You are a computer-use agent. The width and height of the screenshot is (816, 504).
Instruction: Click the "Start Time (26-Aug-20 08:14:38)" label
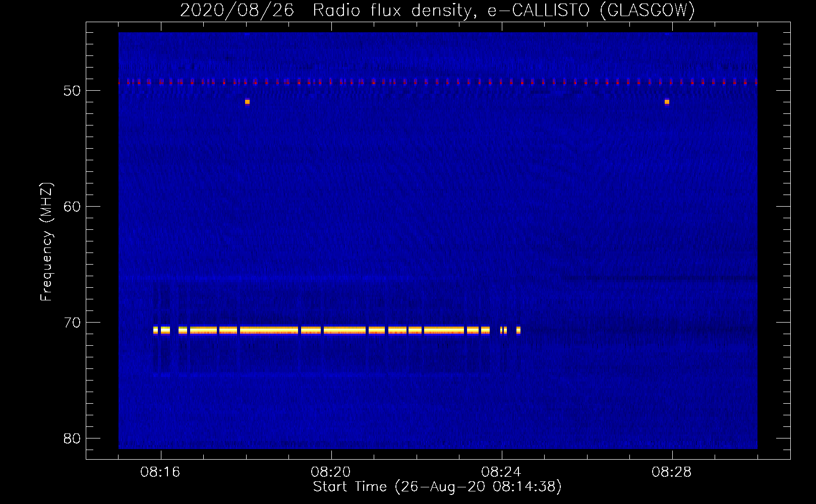tap(437, 487)
